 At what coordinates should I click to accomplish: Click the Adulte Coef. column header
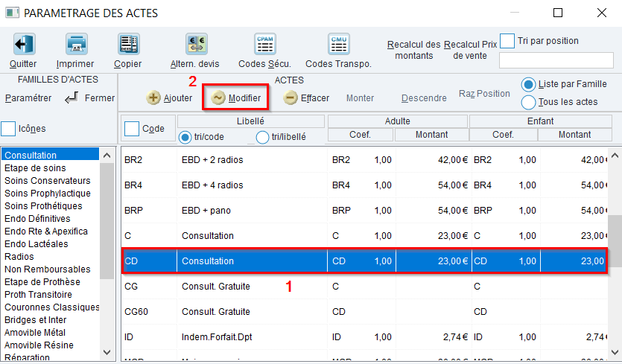point(361,135)
